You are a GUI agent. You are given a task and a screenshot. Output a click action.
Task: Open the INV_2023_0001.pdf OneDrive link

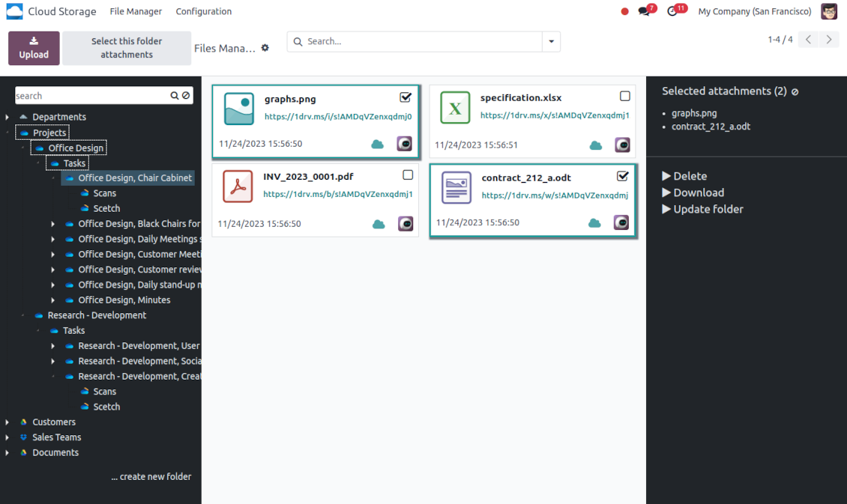(338, 194)
